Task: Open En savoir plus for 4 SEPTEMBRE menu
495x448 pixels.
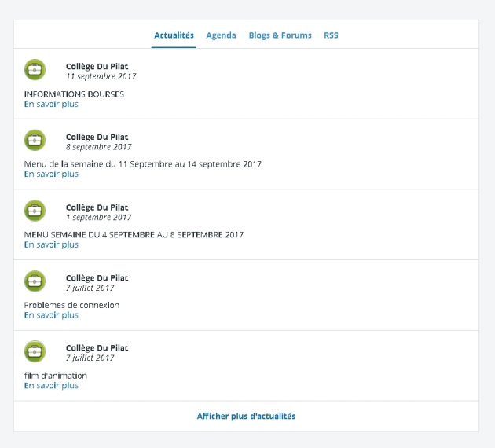Action: [51, 244]
